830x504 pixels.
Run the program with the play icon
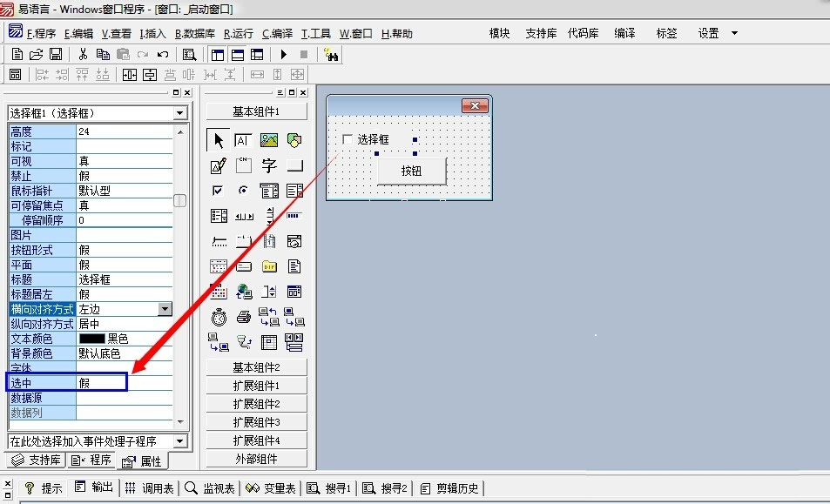pyautogui.click(x=284, y=54)
